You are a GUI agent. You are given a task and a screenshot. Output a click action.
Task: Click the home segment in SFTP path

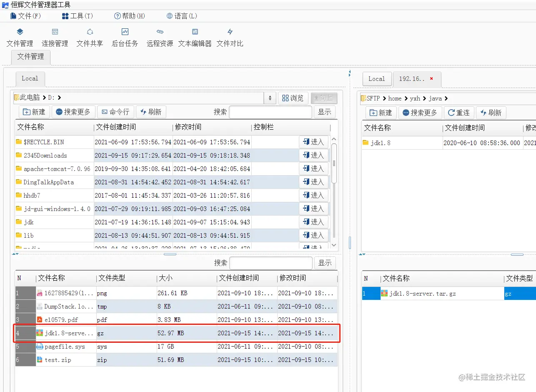pos(395,98)
